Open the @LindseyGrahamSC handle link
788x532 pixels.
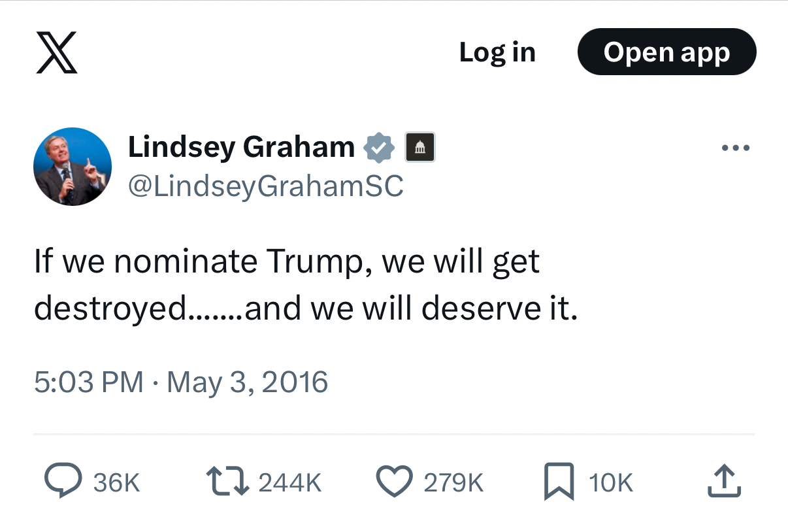(266, 186)
